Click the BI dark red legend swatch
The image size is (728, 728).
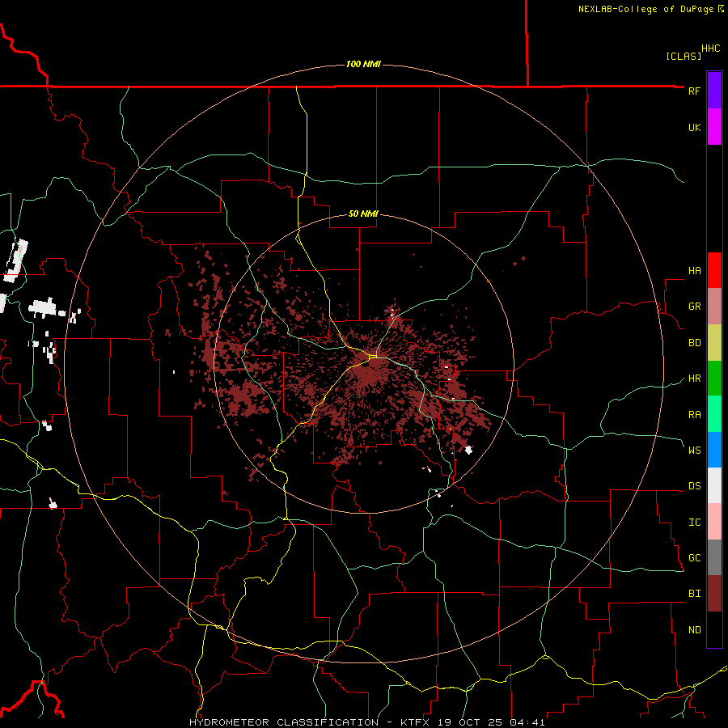pyautogui.click(x=714, y=594)
